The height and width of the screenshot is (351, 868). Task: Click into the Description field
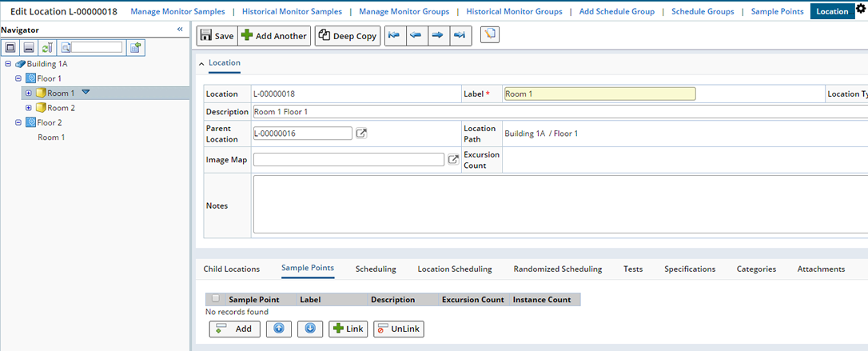(560, 112)
